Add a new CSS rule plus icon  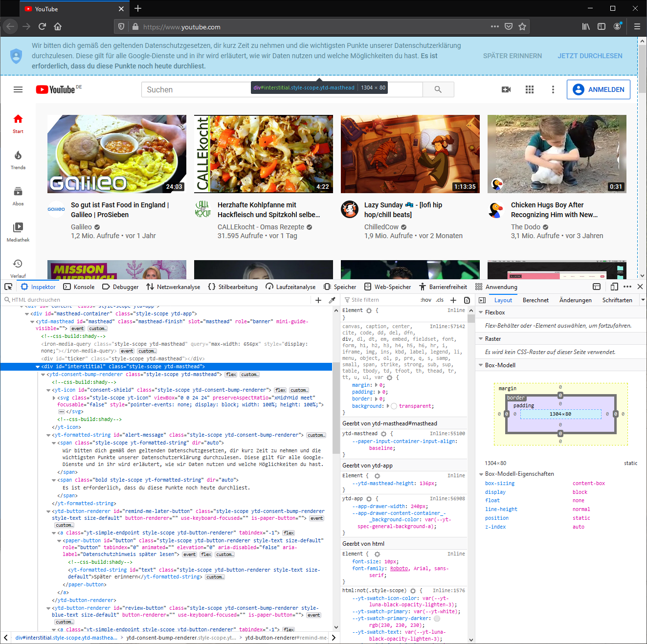coord(453,300)
